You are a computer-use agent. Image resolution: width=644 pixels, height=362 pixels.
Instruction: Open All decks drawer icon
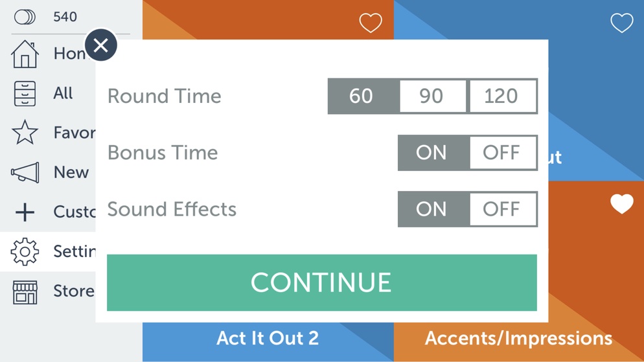tap(25, 94)
